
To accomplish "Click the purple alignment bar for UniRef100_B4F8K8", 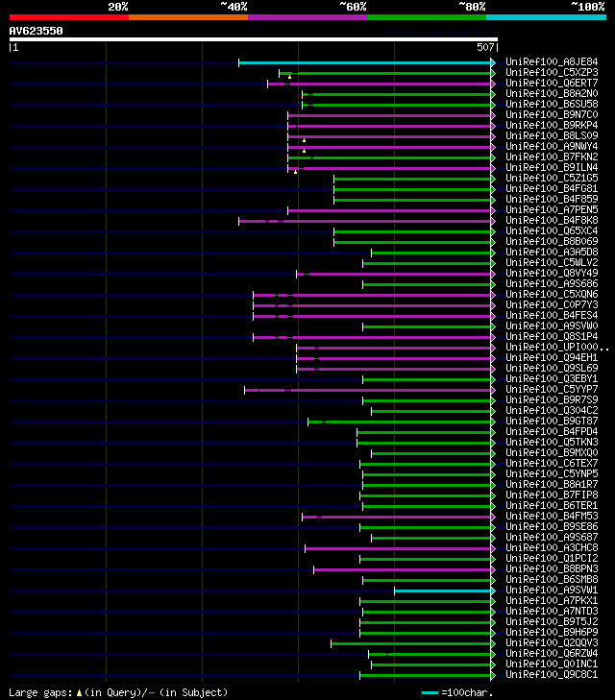I will click(x=365, y=221).
